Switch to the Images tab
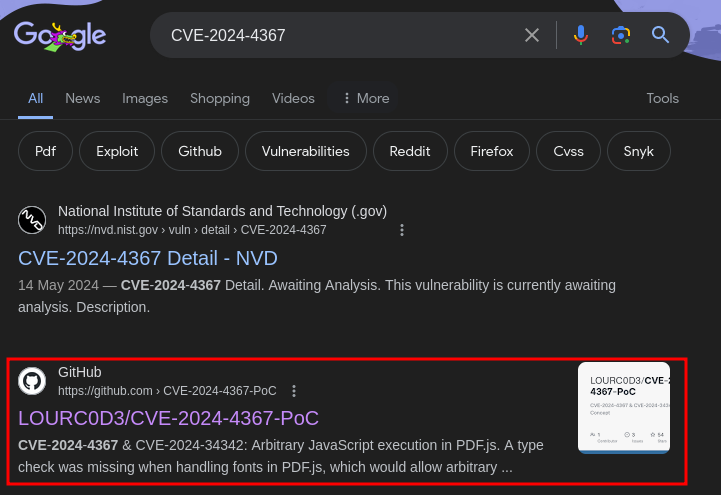The height and width of the screenshot is (495, 721). 145,98
